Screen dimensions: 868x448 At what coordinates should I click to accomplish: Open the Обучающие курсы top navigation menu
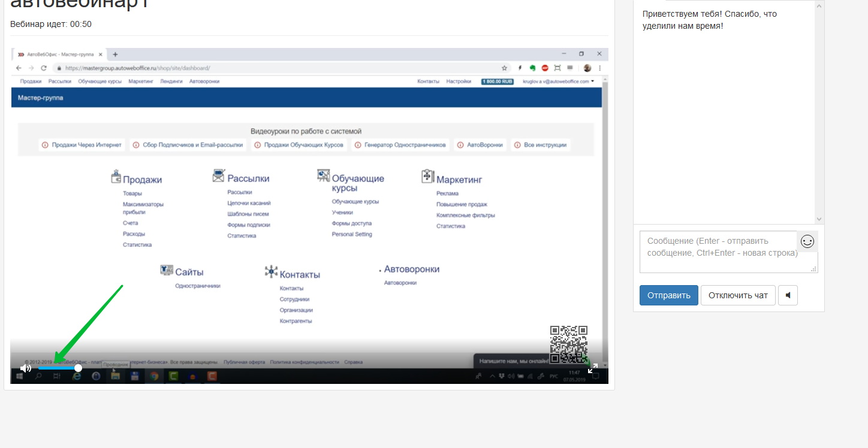click(100, 81)
